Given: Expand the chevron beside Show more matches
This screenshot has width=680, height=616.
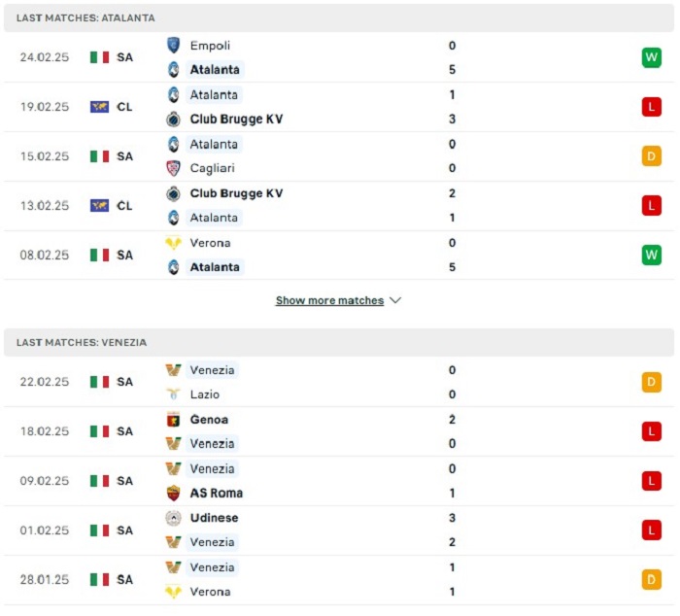Looking at the screenshot, I should (x=395, y=301).
